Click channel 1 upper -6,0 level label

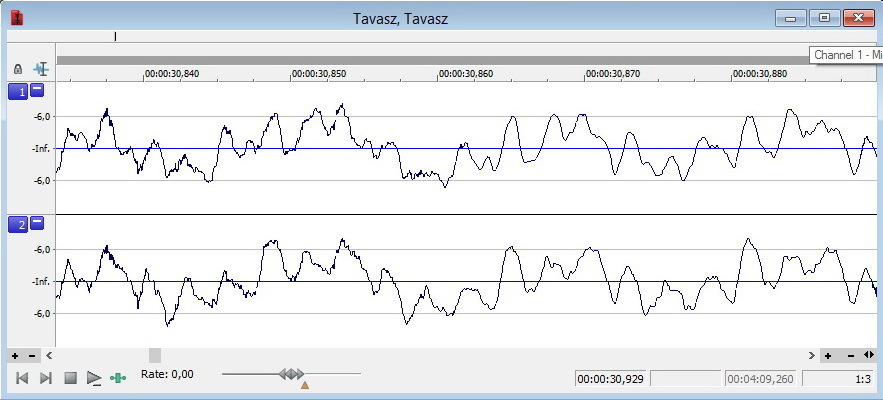[x=42, y=117]
